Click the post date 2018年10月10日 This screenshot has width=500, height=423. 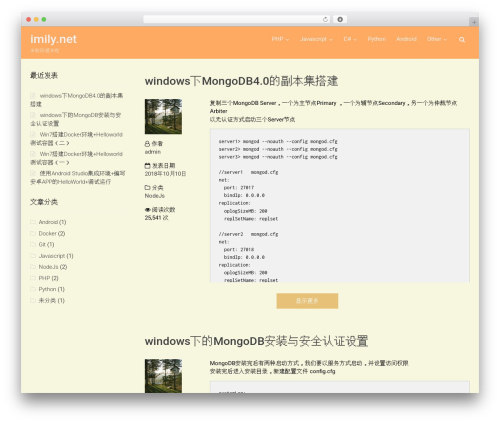point(165,174)
